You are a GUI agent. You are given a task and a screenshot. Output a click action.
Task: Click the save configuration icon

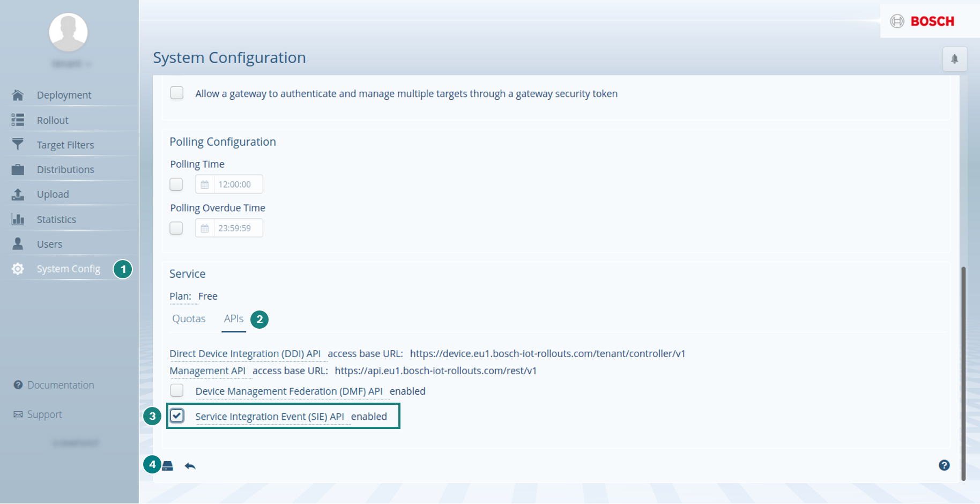(x=168, y=465)
